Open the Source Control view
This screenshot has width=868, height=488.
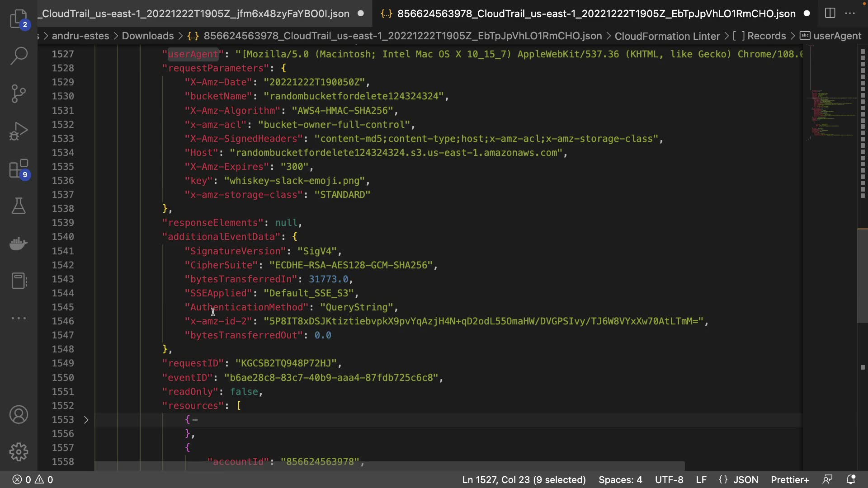tap(19, 94)
